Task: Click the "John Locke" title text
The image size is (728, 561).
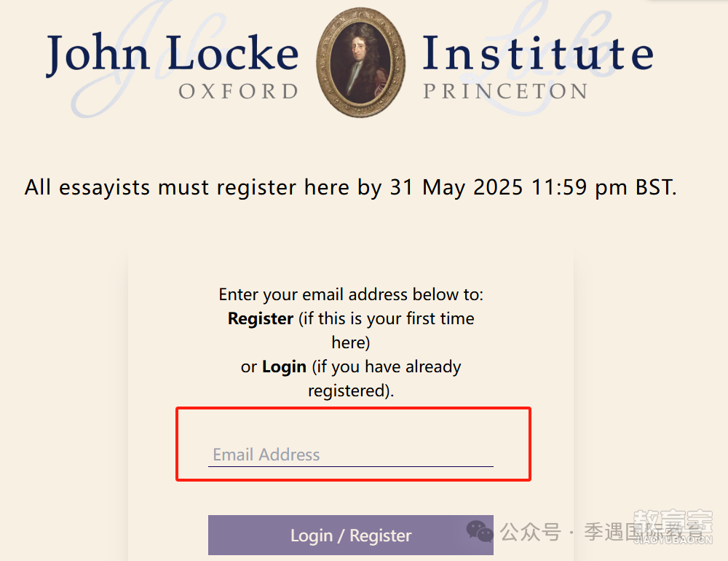Action: coord(173,53)
